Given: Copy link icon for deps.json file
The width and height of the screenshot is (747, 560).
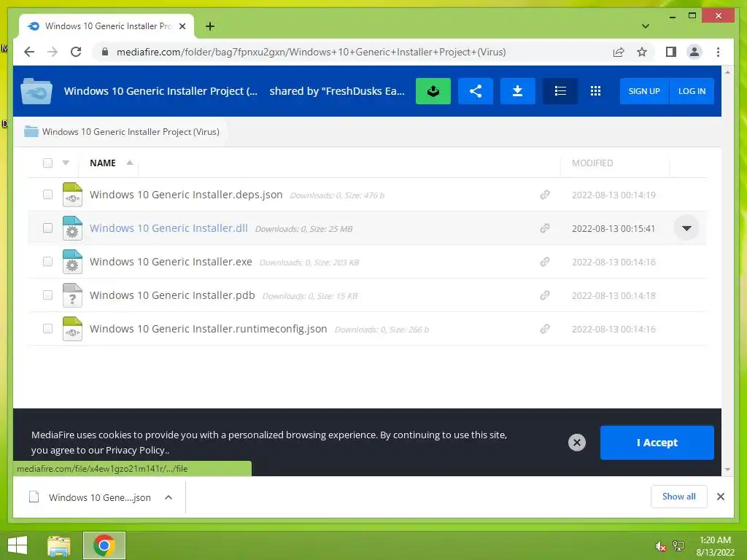Looking at the screenshot, I should [x=544, y=195].
